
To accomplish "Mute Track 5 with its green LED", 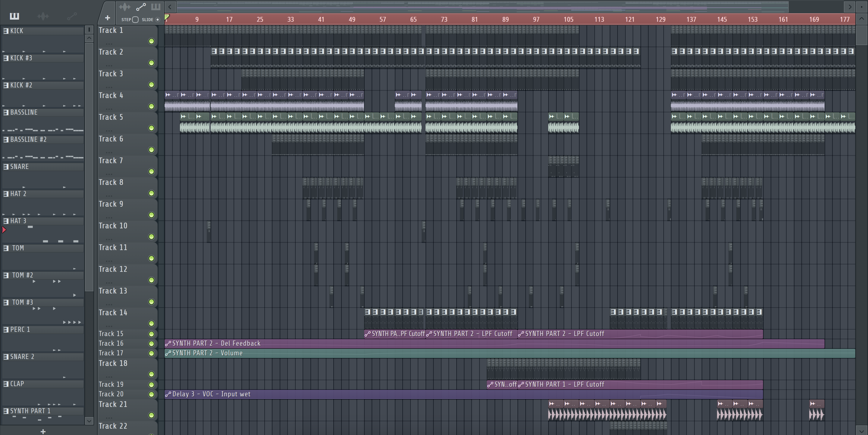I will tap(152, 128).
